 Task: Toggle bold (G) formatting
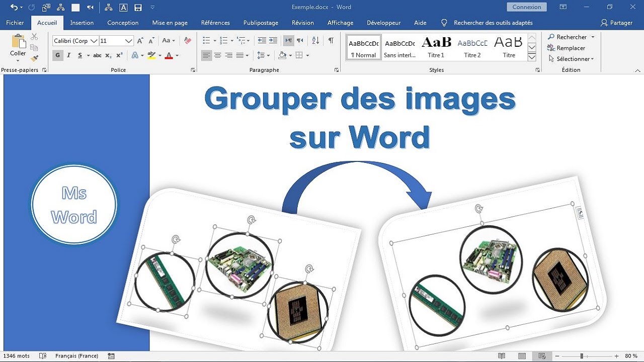click(58, 55)
